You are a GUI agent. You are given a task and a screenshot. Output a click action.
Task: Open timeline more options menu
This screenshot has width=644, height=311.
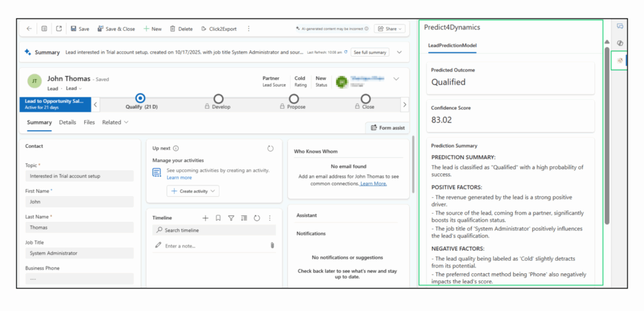pyautogui.click(x=270, y=218)
